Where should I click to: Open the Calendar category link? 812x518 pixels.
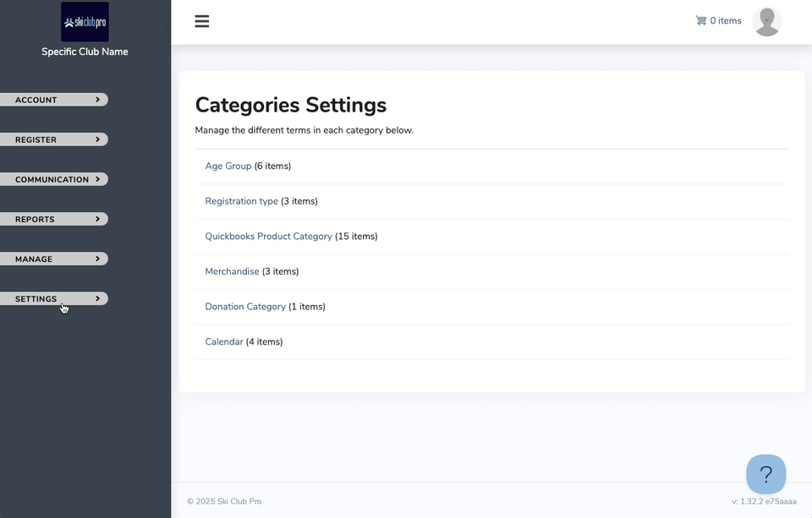(x=223, y=342)
